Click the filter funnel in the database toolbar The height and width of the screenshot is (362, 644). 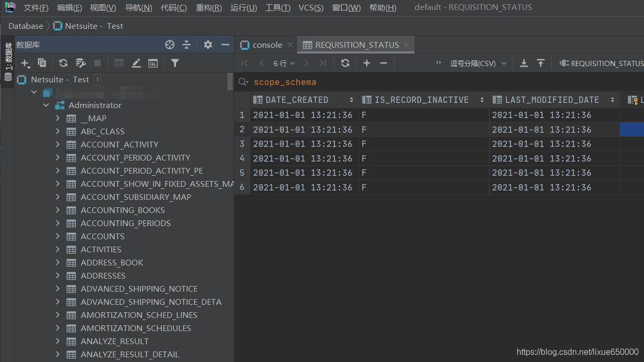click(x=174, y=63)
